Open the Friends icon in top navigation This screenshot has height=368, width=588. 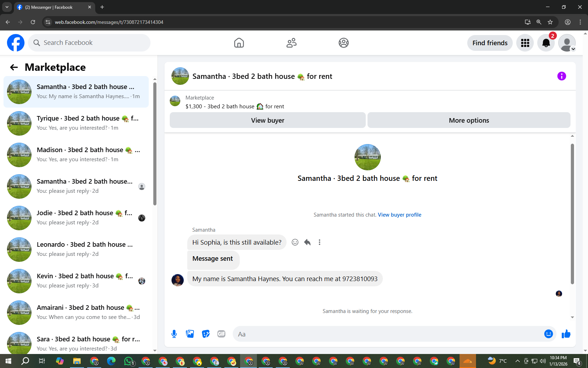tap(292, 43)
